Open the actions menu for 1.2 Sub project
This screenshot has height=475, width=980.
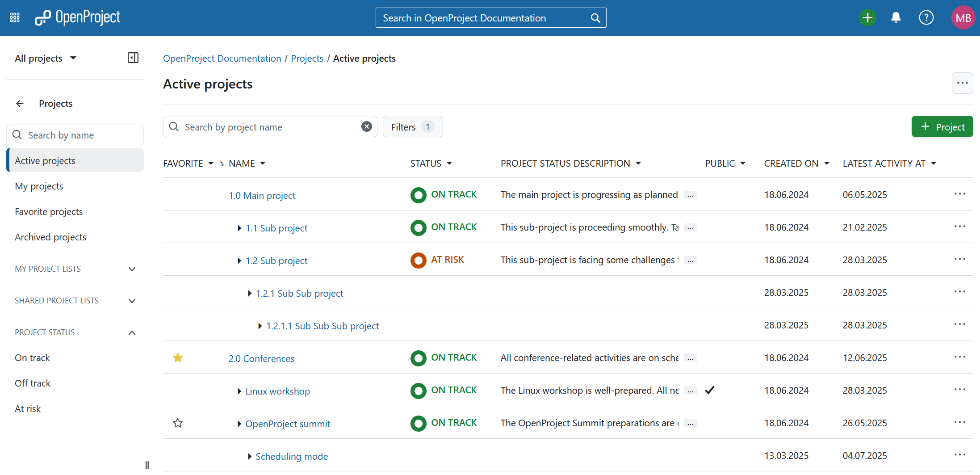tap(959, 259)
